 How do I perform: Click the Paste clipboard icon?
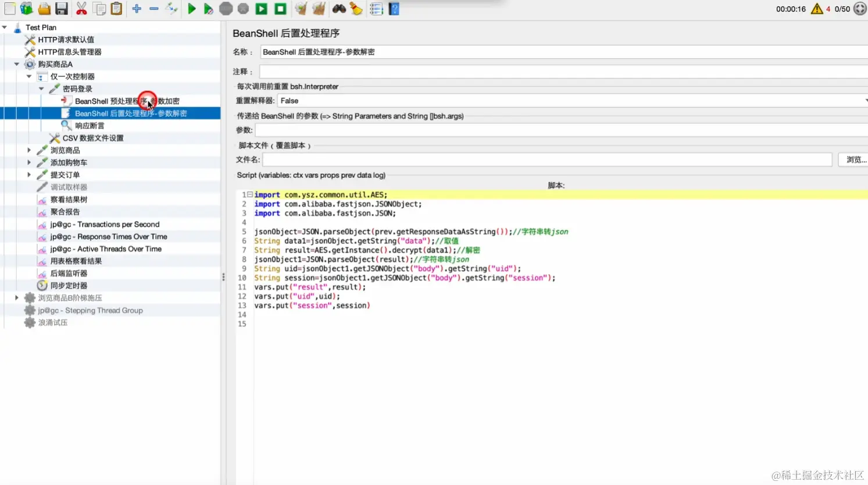click(x=117, y=9)
